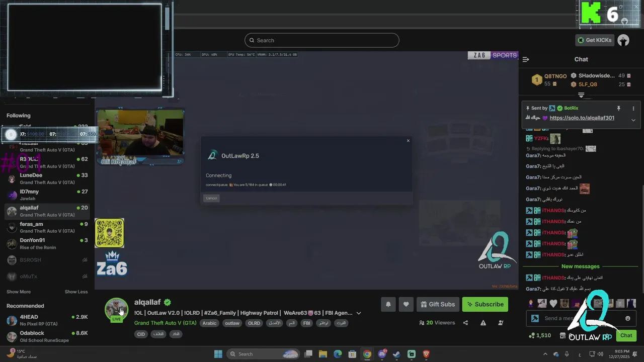Open the 1,510 KICKs balance
The height and width of the screenshot is (362, 644).
pyautogui.click(x=539, y=335)
